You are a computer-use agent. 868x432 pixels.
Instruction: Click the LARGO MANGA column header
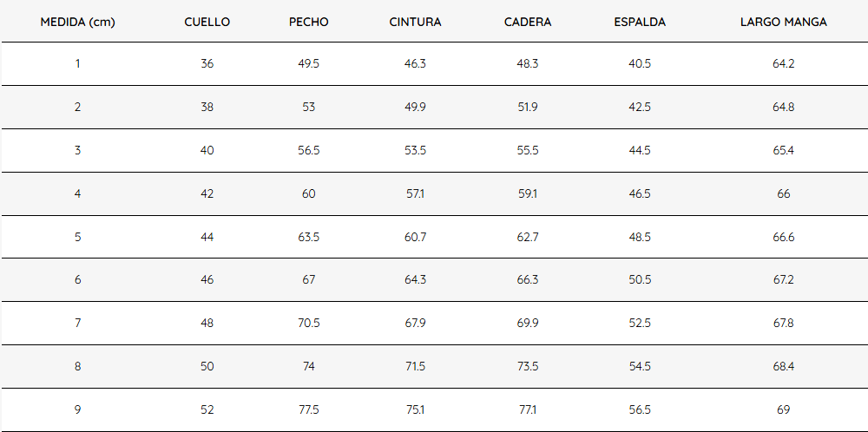click(783, 23)
